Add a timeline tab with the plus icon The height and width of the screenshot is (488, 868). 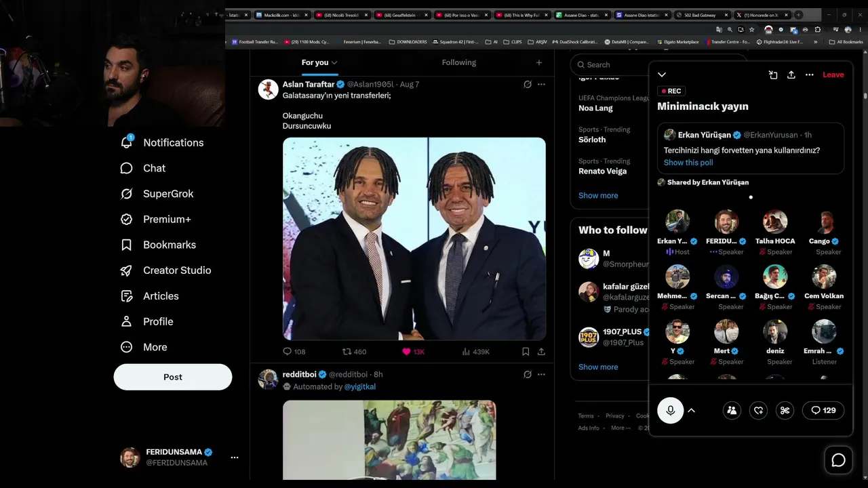(539, 62)
